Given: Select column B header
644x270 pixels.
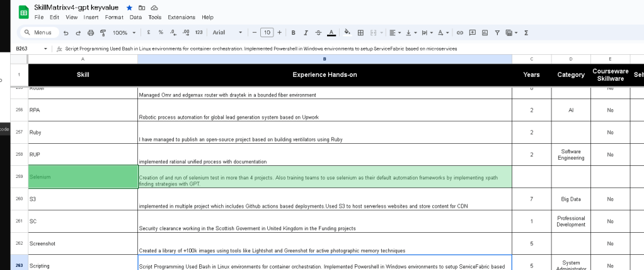Looking at the screenshot, I should tap(325, 59).
